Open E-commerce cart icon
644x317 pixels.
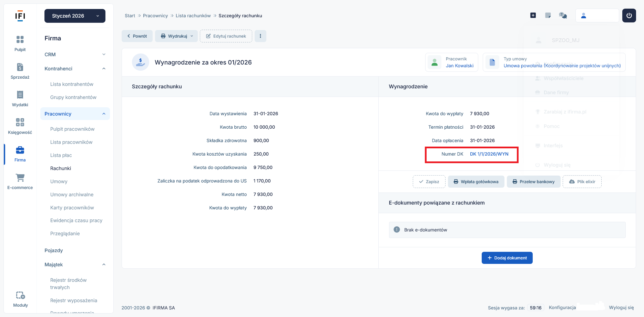pyautogui.click(x=20, y=178)
